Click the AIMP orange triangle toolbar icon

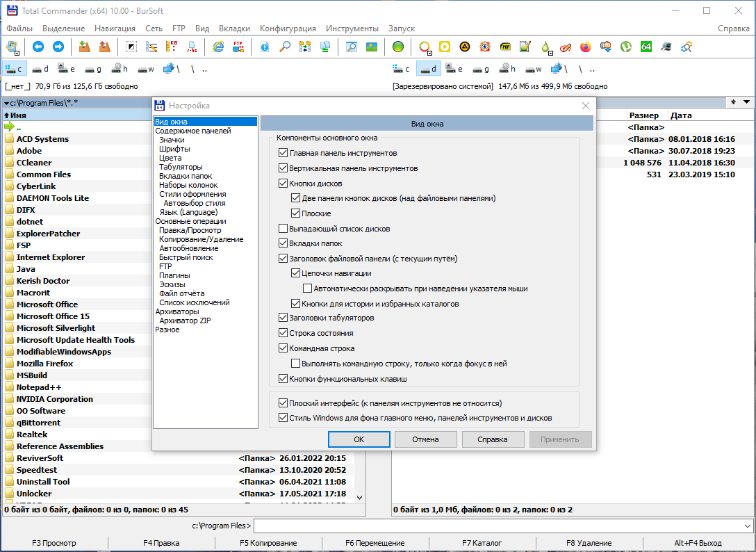tap(465, 47)
